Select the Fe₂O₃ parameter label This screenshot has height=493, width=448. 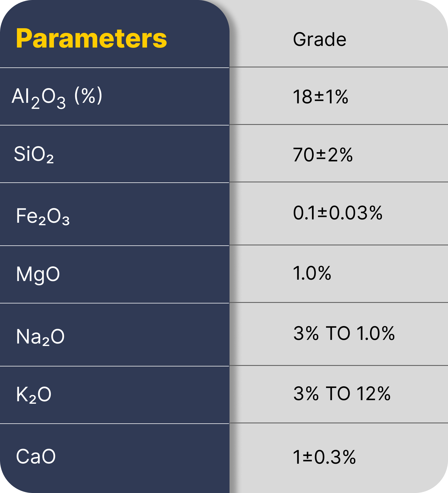coord(43,216)
